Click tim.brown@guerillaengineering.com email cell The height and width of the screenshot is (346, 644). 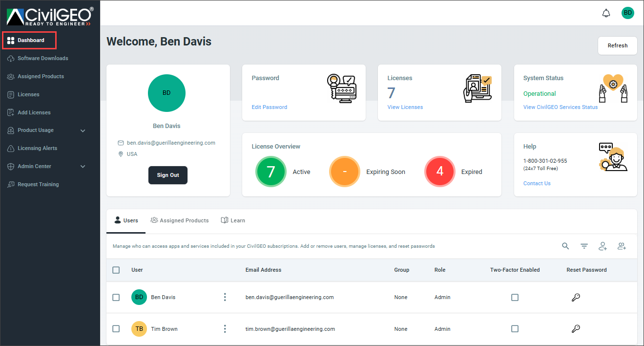coord(290,329)
